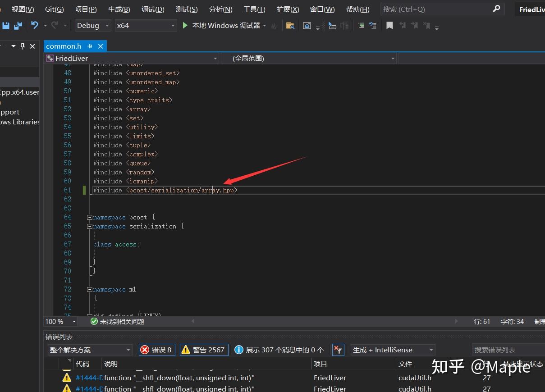The height and width of the screenshot is (392, 545).
Task: Open Find in Files via the folder-magnifier icon
Action: pyautogui.click(x=290, y=26)
